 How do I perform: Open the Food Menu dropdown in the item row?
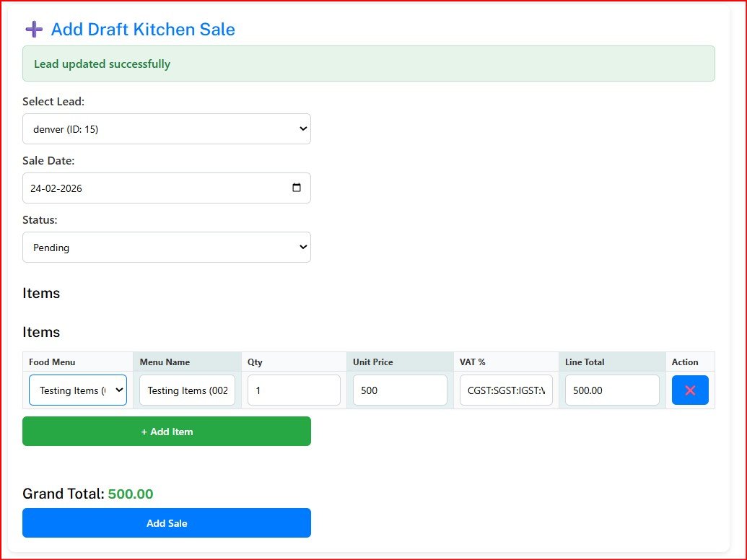pos(78,390)
